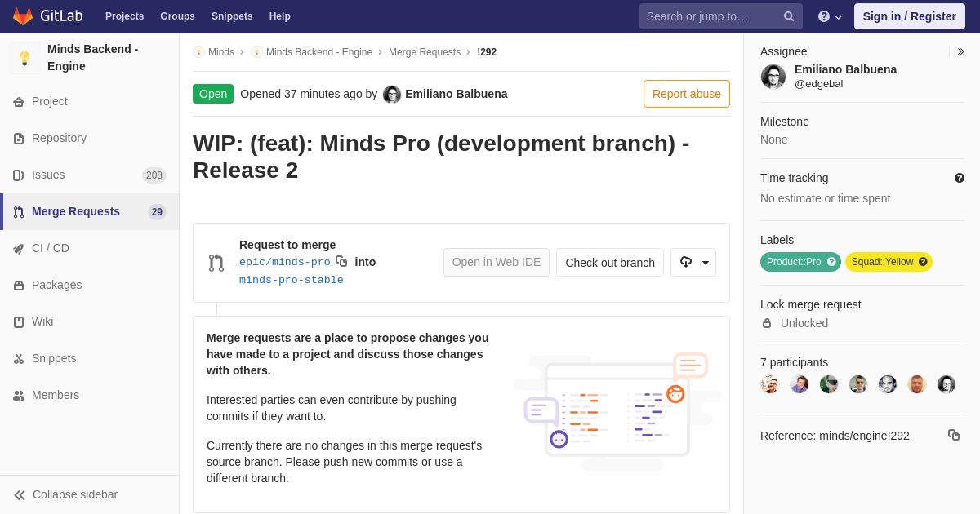Open the Help navbar item
The width and height of the screenshot is (980, 514).
[280, 16]
